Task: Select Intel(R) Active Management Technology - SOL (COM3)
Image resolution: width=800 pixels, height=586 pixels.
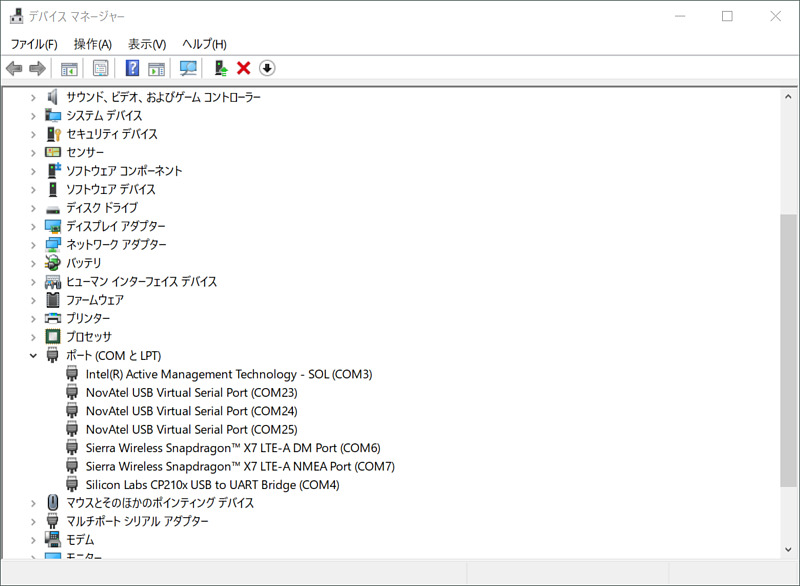Action: 229,374
